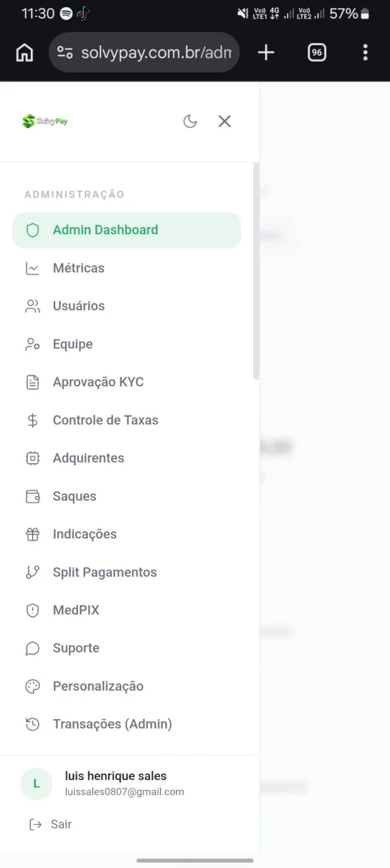Tap the solvypay.com.br address bar
The width and height of the screenshot is (390, 868).
click(x=144, y=52)
